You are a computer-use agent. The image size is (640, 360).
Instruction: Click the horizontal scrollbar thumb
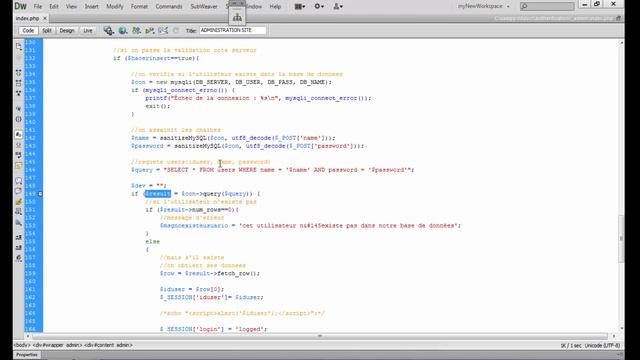320,336
